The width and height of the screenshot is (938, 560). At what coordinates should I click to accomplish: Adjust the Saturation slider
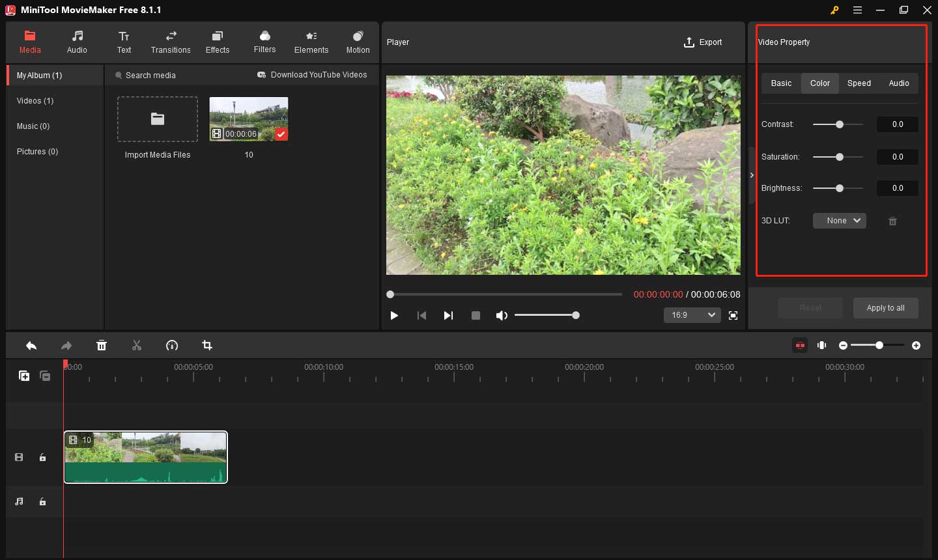(838, 157)
